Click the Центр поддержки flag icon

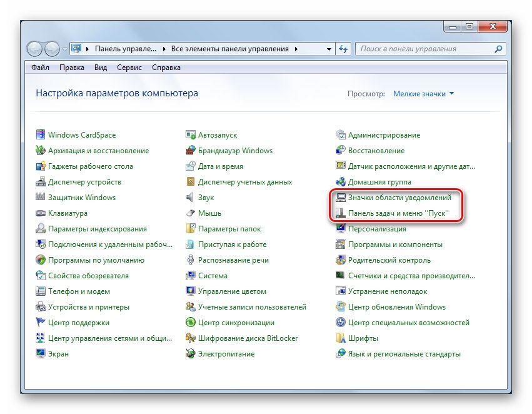pos(41,322)
